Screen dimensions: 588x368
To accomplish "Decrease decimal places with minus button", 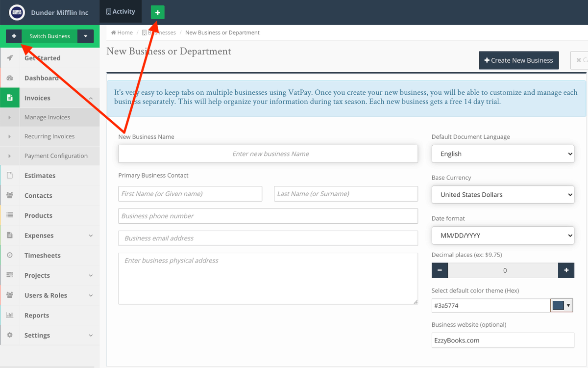I will click(440, 270).
